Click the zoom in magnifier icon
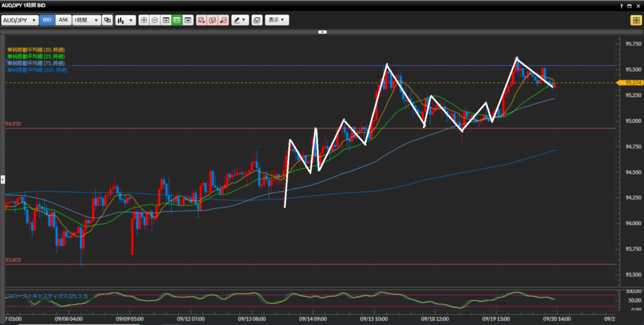The image size is (644, 325). [x=144, y=20]
